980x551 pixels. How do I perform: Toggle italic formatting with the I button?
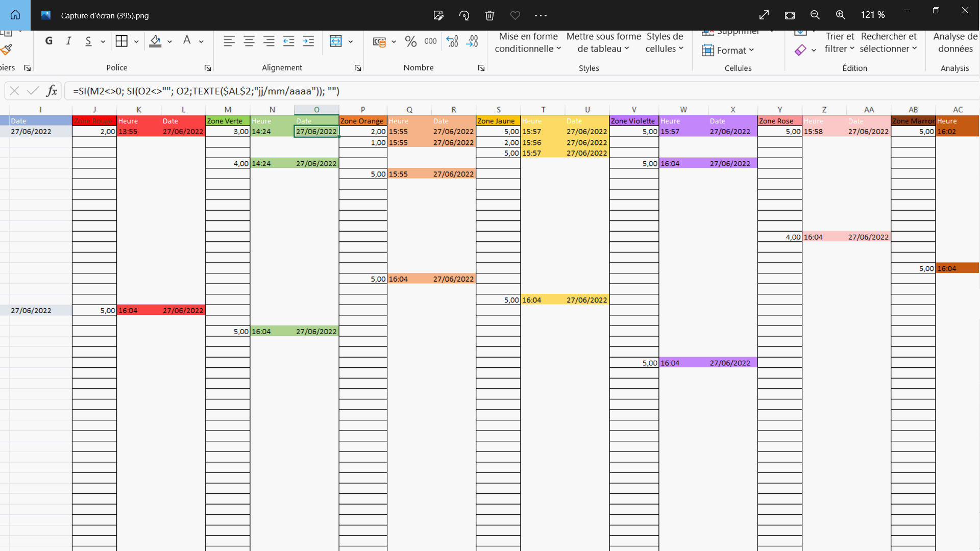point(68,41)
